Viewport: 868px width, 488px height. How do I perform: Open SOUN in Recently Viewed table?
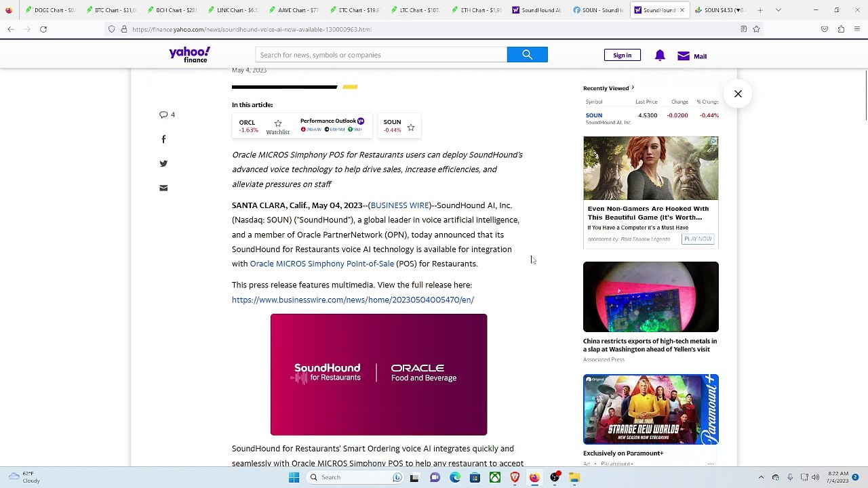pos(594,115)
